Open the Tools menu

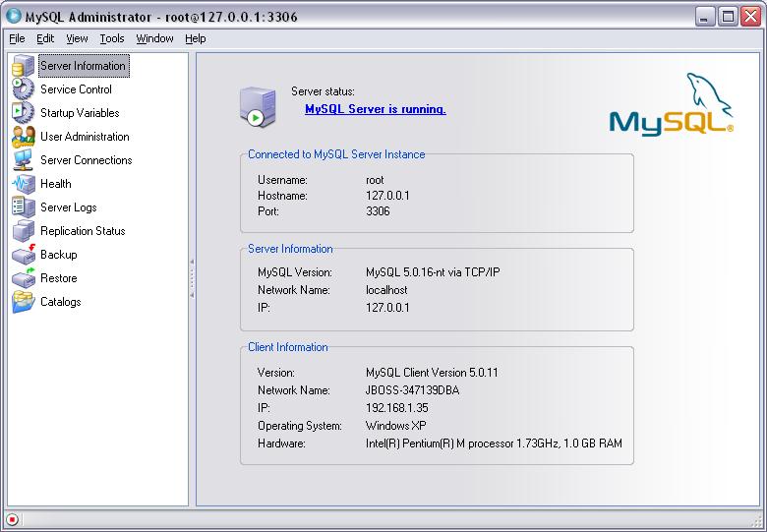pyautogui.click(x=112, y=38)
